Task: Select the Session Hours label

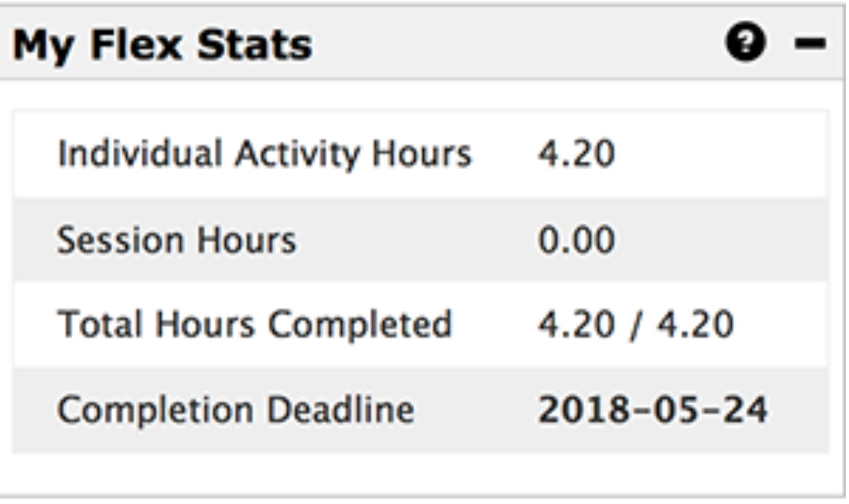Action: pyautogui.click(x=176, y=240)
